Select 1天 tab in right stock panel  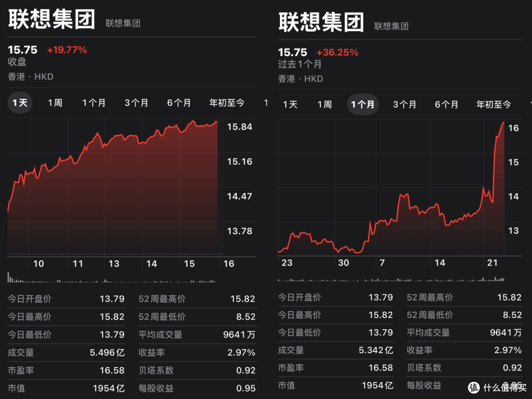(290, 104)
